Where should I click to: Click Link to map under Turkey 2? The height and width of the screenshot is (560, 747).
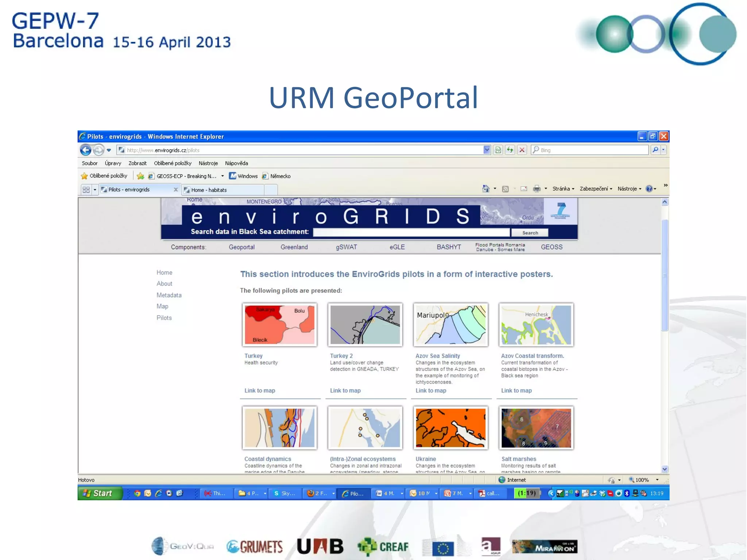345,390
